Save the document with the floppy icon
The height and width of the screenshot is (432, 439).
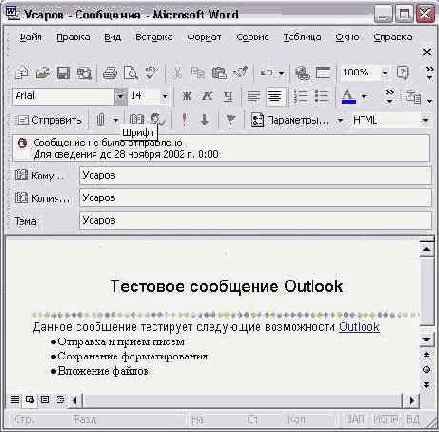(x=63, y=73)
